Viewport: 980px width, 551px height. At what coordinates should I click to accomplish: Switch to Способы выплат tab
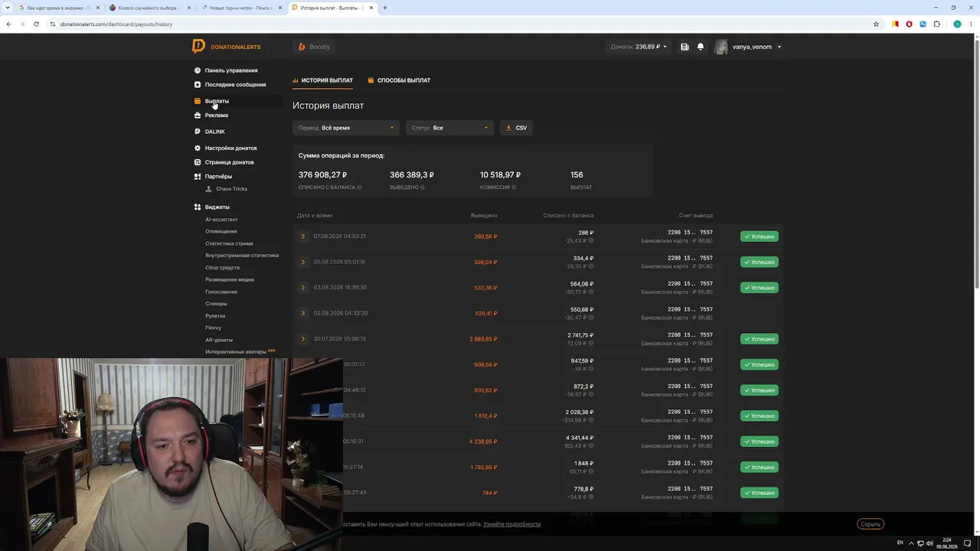(399, 80)
